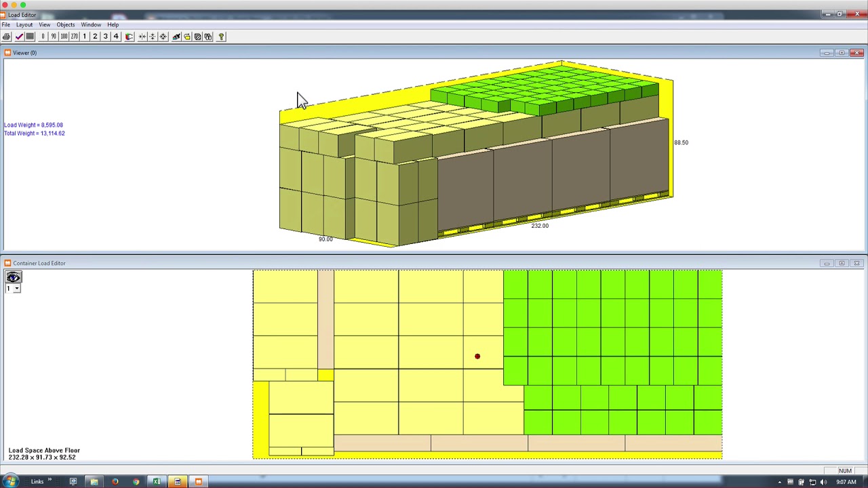The image size is (868, 488).
Task: Open the Window menu
Action: (x=91, y=24)
